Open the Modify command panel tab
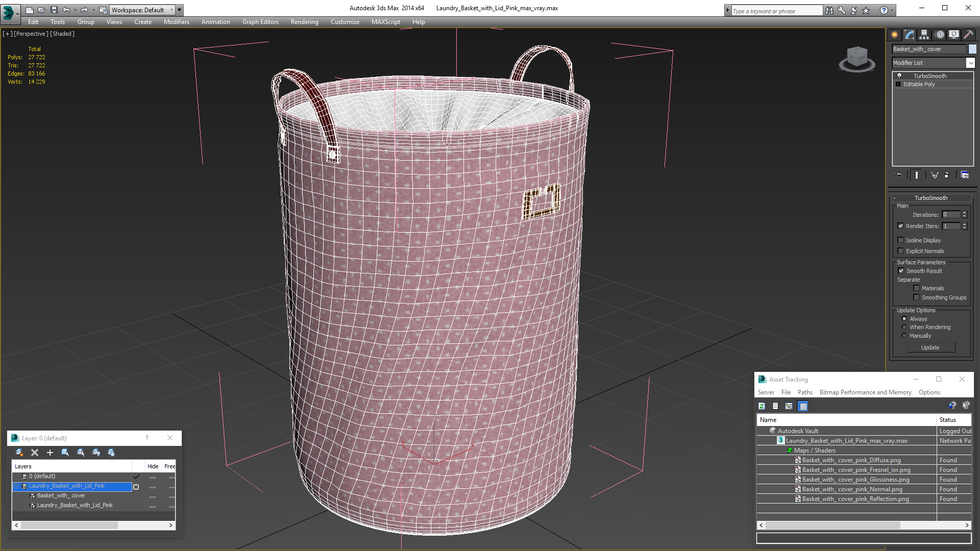 [x=910, y=35]
